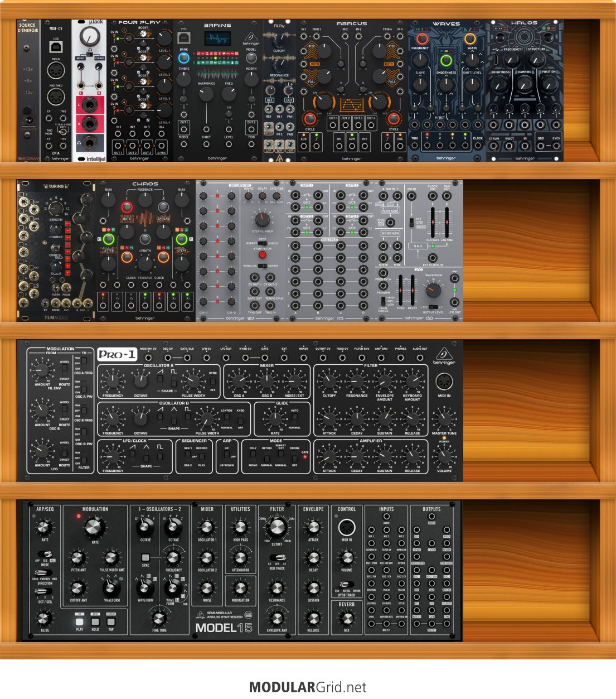Click the volume knob on µJack
The height and width of the screenshot is (699, 616).
click(89, 37)
